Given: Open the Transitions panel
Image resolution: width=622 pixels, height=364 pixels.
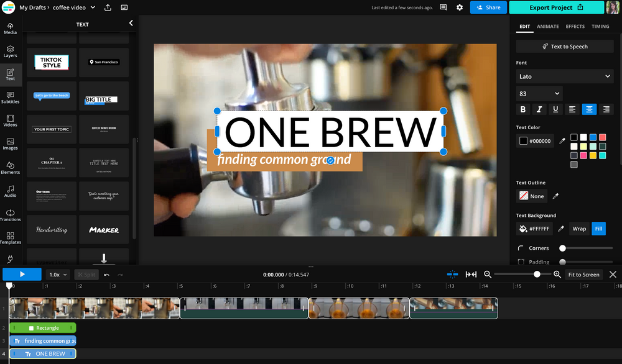Looking at the screenshot, I should [x=10, y=214].
